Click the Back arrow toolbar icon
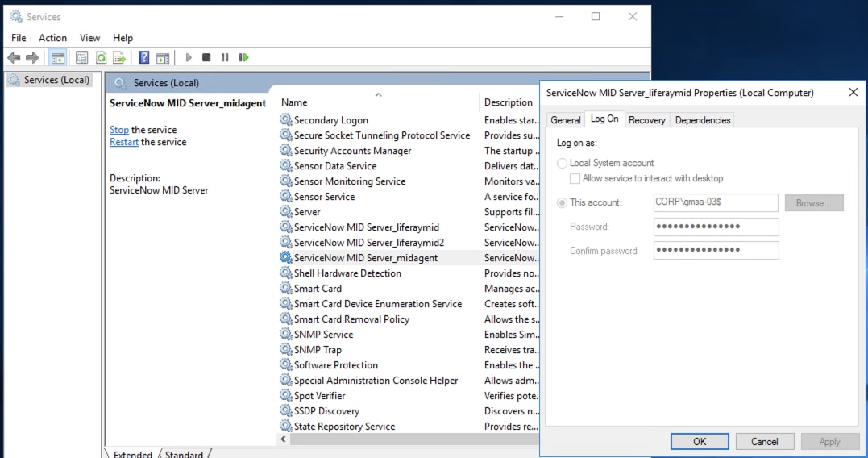This screenshot has height=458, width=868. click(14, 57)
